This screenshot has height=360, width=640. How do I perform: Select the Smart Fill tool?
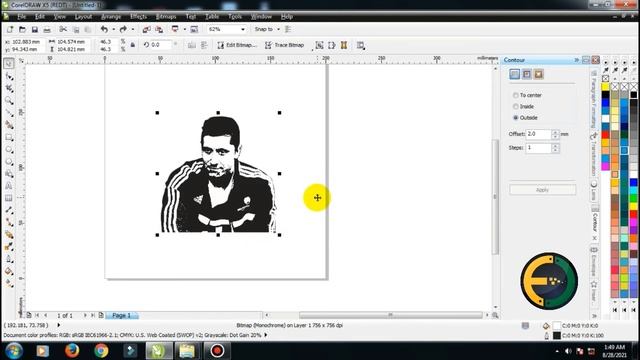point(9,125)
